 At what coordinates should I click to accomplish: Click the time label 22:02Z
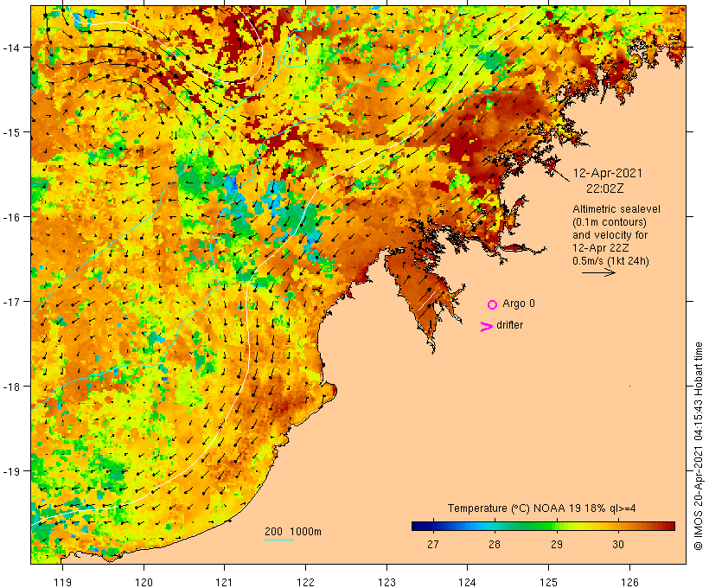(605, 189)
